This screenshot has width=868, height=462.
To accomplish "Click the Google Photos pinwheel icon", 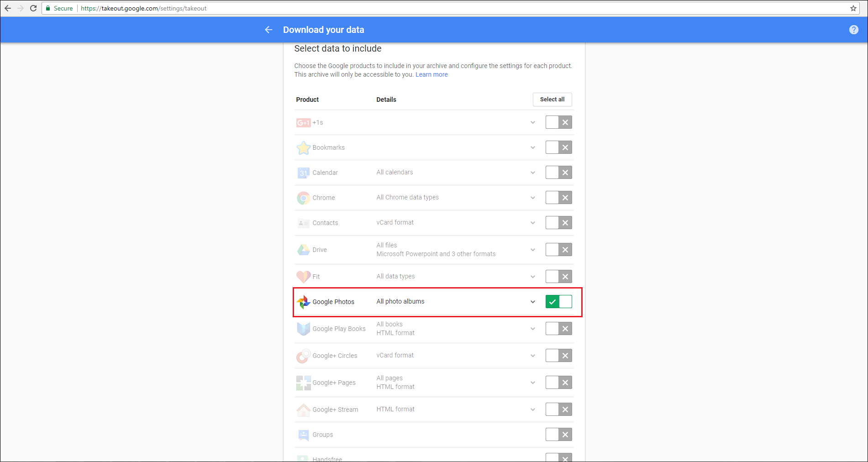I will 303,302.
